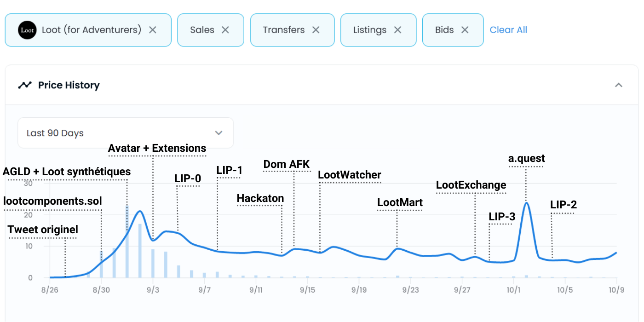Click Clear All filters link
The height and width of the screenshot is (322, 644).
[508, 30]
